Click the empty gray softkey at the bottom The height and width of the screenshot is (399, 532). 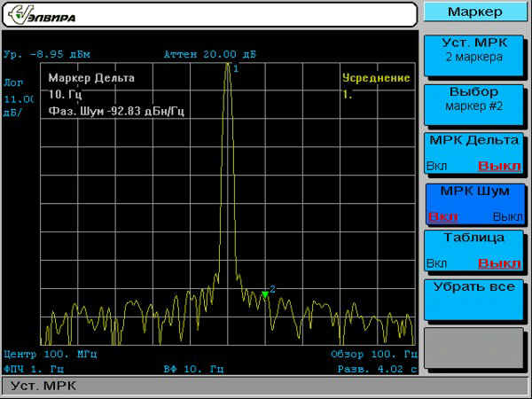(x=473, y=348)
